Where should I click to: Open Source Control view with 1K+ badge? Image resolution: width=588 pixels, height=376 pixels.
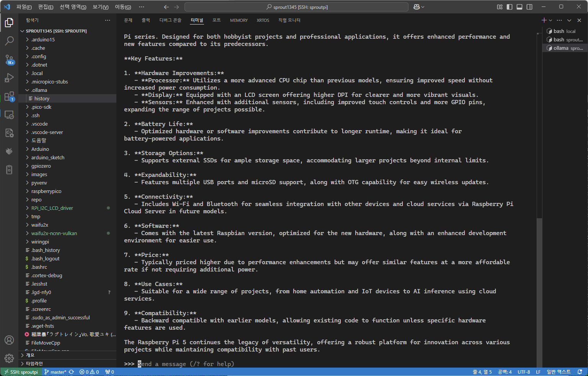tap(9, 59)
